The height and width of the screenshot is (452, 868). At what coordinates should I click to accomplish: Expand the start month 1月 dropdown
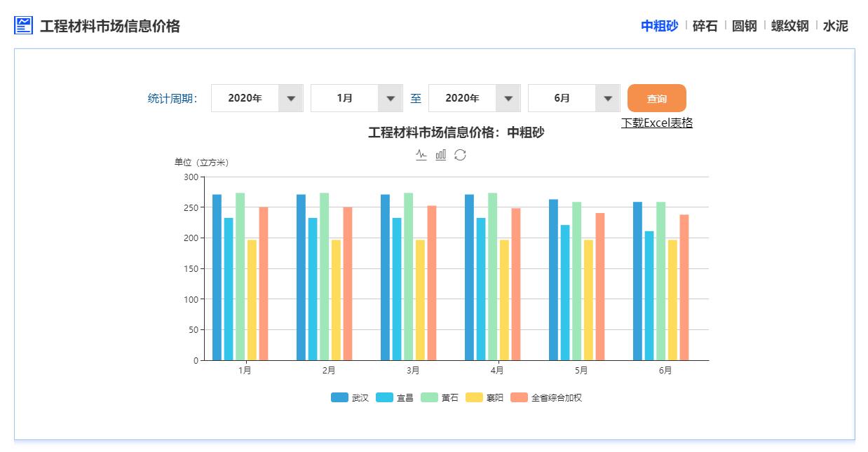[356, 98]
